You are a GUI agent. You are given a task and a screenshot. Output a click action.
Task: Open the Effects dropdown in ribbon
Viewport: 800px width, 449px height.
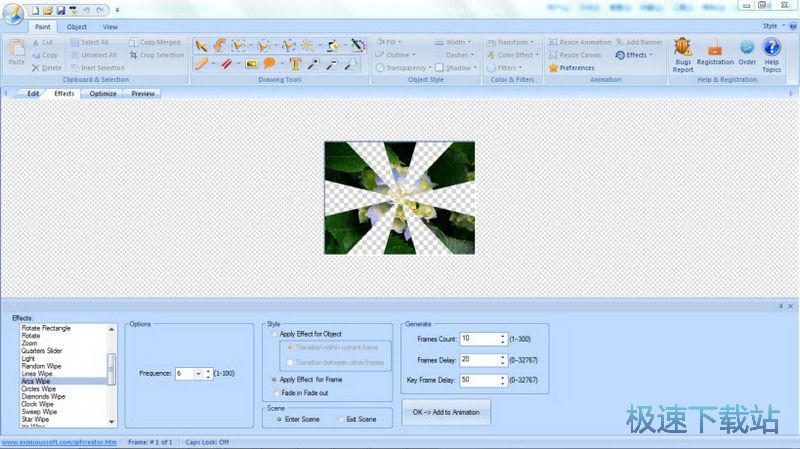(x=635, y=55)
